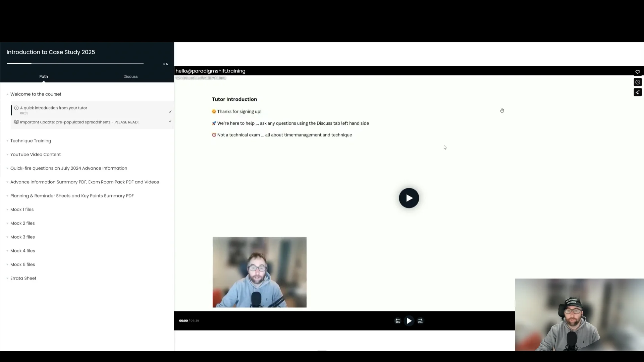This screenshot has height=362, width=644.
Task: Toggle completion checkmark for Important update lesson
Action: 170,121
